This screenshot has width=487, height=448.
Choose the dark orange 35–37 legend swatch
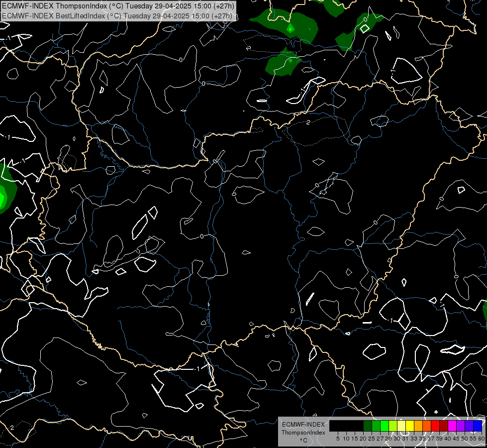[x=427, y=426]
